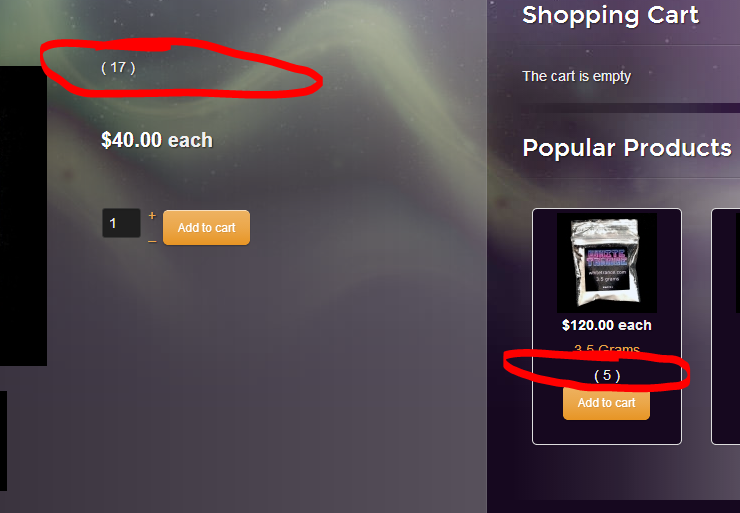
Task: Click the $120.00 each price label
Action: click(x=606, y=325)
